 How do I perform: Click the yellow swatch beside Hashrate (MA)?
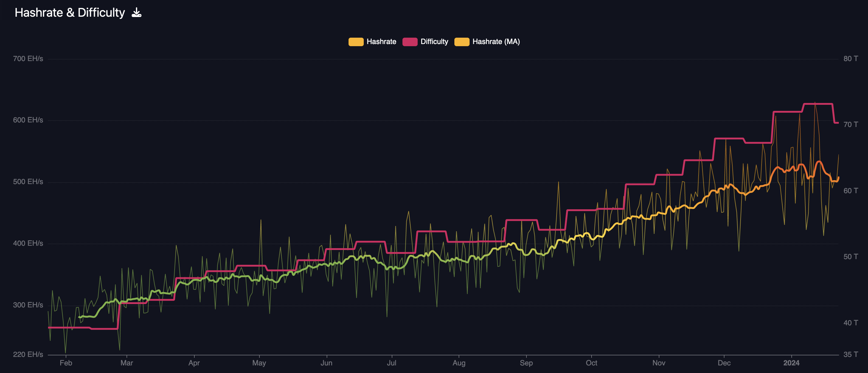[462, 42]
